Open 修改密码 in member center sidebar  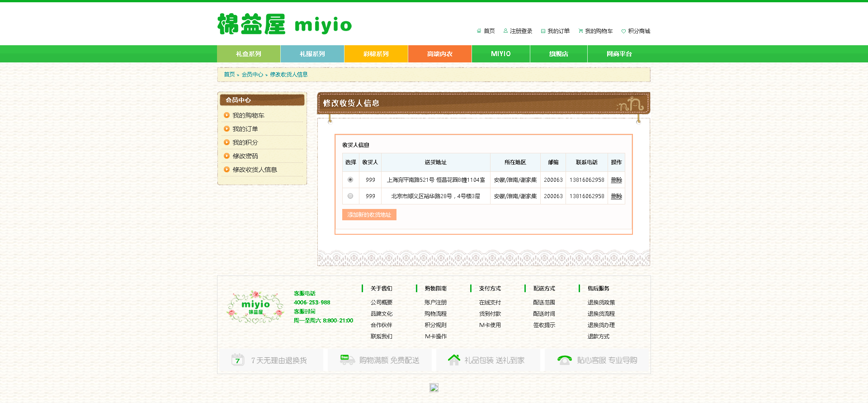(x=245, y=156)
